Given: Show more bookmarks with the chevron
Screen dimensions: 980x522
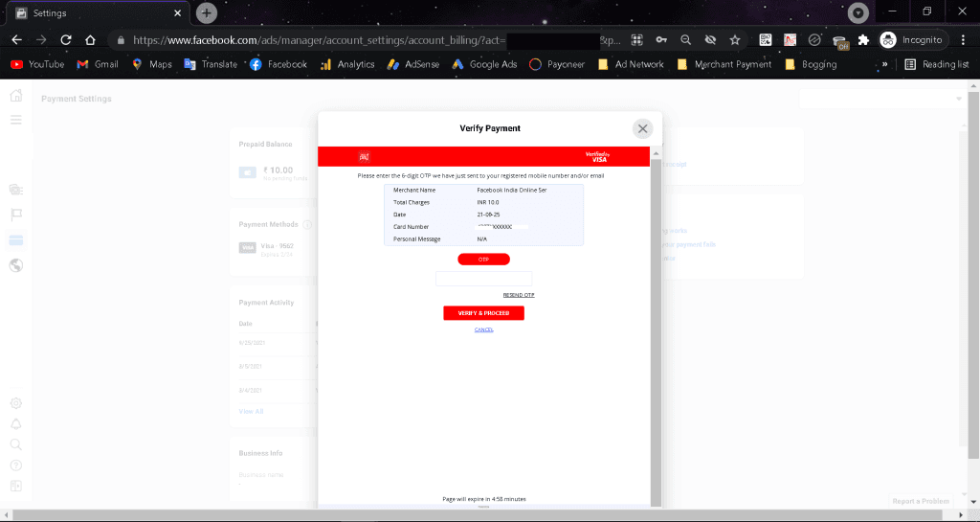Looking at the screenshot, I should click(x=884, y=64).
